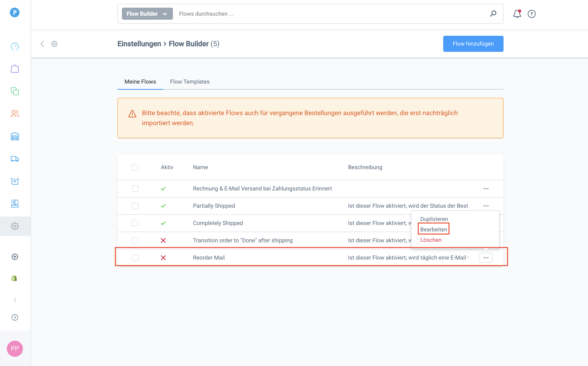Viewport: 588px width, 366px height.
Task: Choose Löschen from the context menu
Action: [431, 240]
